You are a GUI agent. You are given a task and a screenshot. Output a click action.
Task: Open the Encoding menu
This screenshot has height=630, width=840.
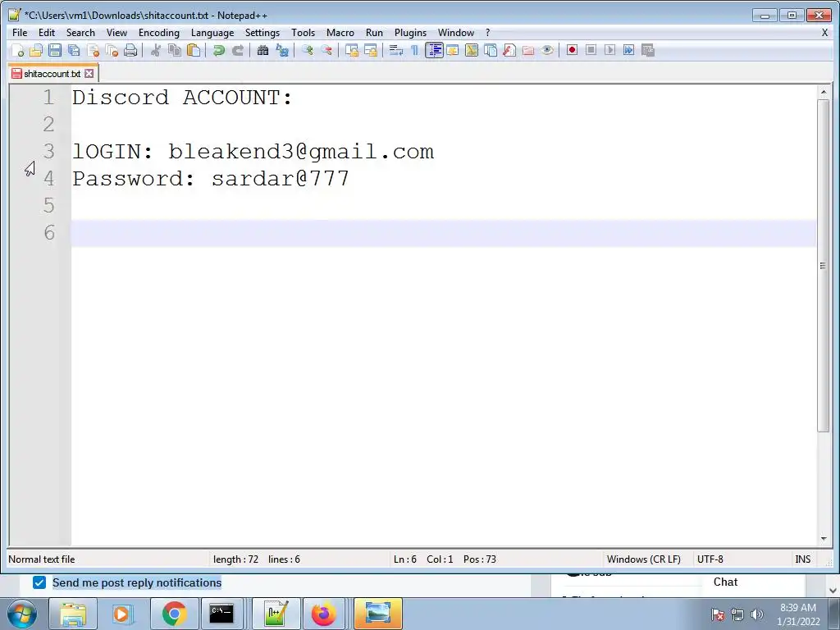pos(159,33)
